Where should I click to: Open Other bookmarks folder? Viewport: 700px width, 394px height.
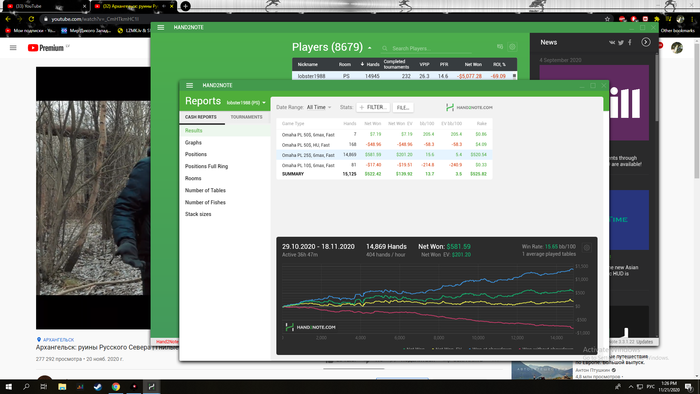click(677, 31)
